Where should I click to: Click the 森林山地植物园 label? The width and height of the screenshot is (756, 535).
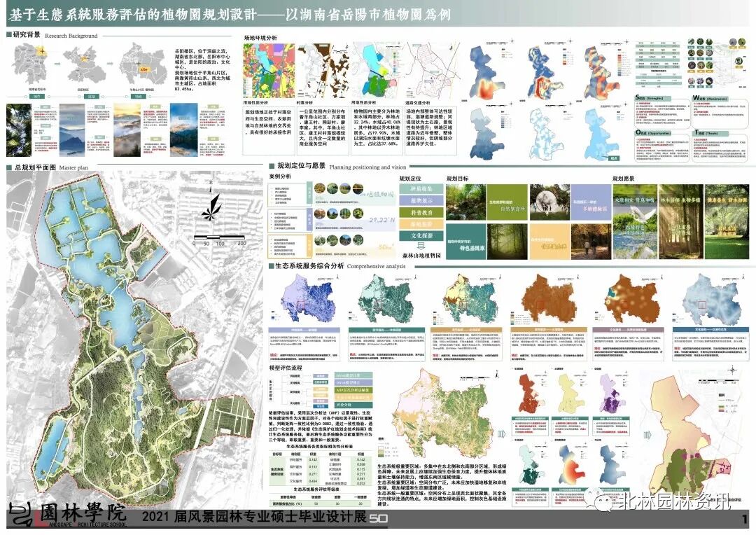click(421, 255)
